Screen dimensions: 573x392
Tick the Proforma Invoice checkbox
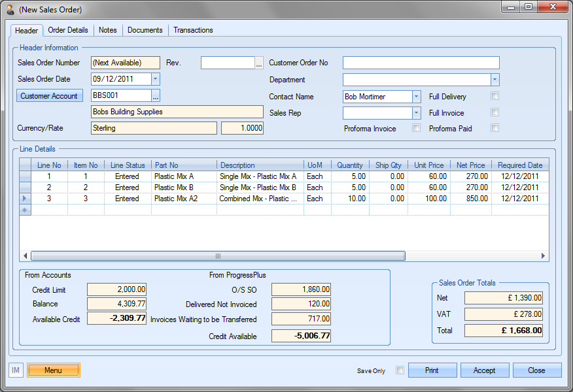click(x=416, y=128)
